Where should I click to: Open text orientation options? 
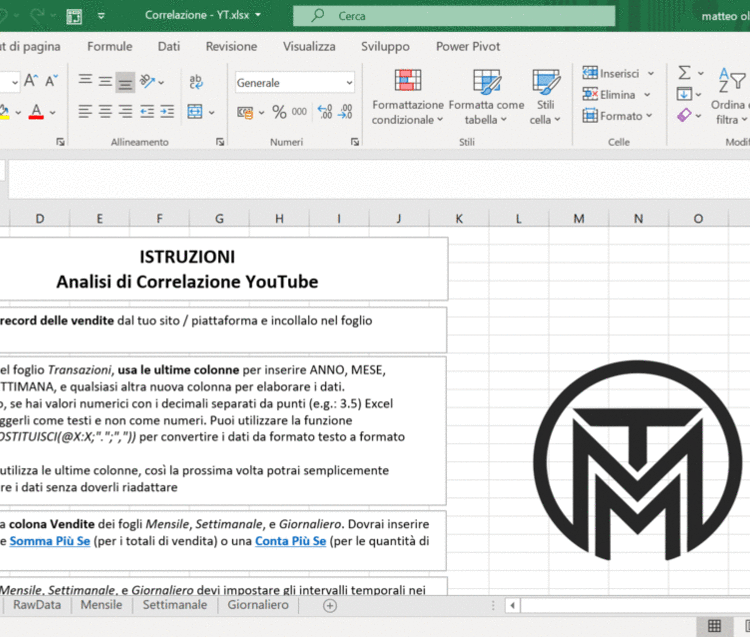point(151,82)
